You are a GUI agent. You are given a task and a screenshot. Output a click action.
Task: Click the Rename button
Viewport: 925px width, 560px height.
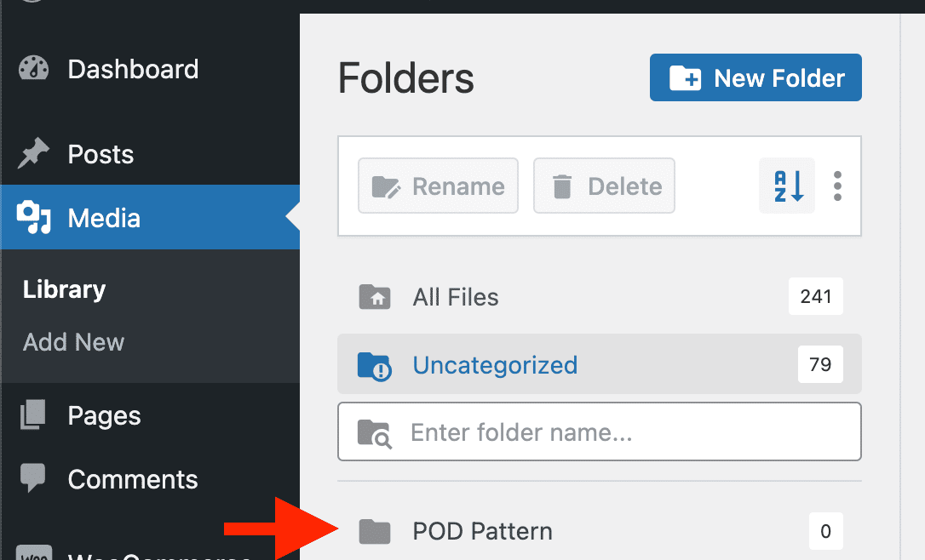pos(438,186)
